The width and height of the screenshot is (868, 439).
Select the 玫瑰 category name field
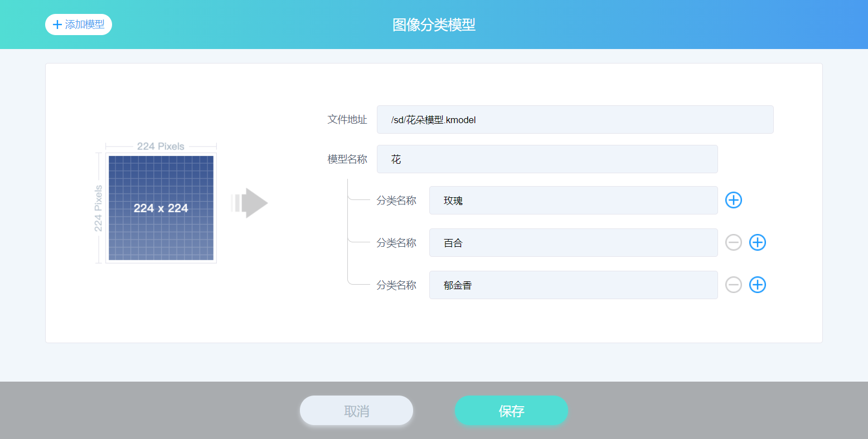pos(573,200)
